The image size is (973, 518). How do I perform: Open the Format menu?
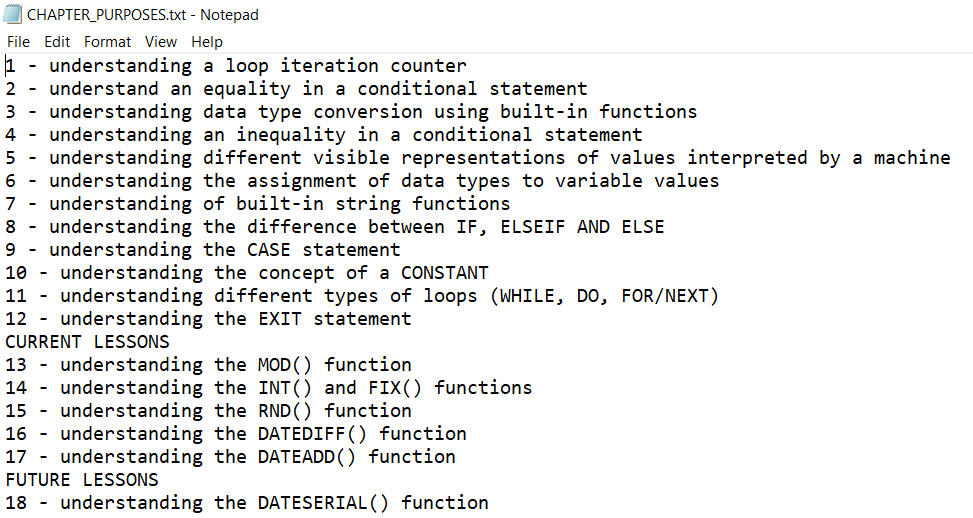click(x=107, y=42)
